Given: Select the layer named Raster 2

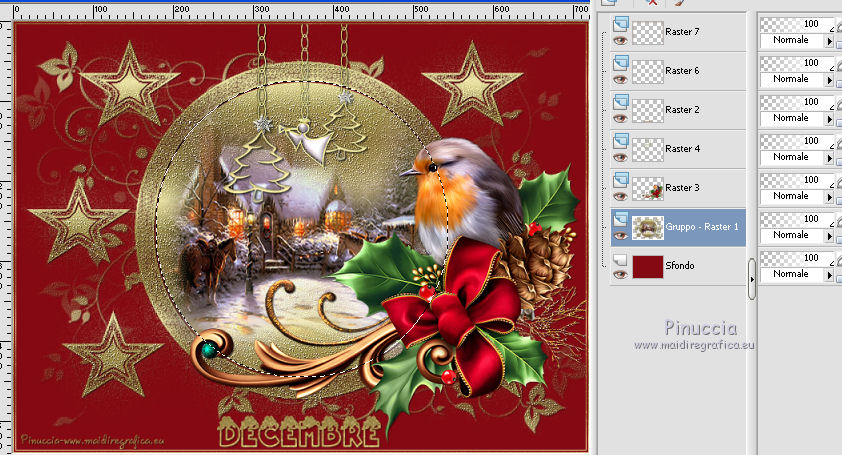Looking at the screenshot, I should tap(682, 110).
